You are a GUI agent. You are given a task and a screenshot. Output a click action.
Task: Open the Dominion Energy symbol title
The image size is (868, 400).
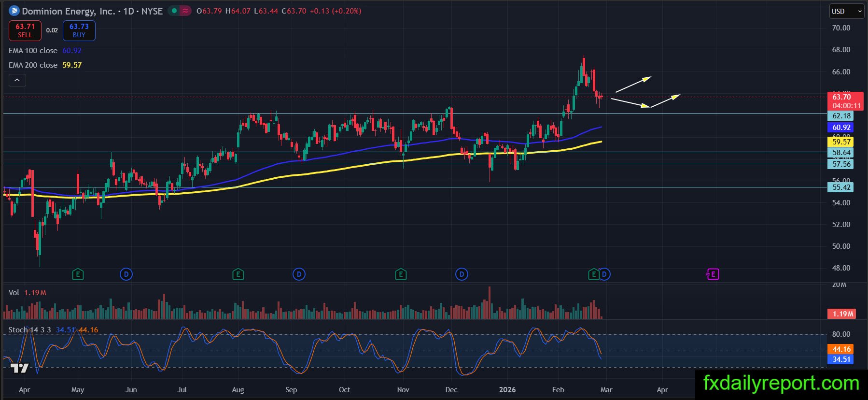click(92, 11)
